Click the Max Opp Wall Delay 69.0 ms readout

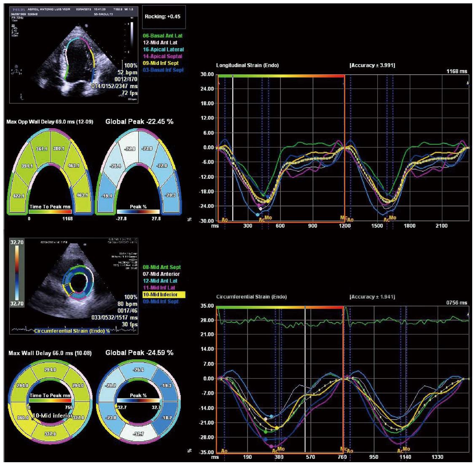(50, 122)
